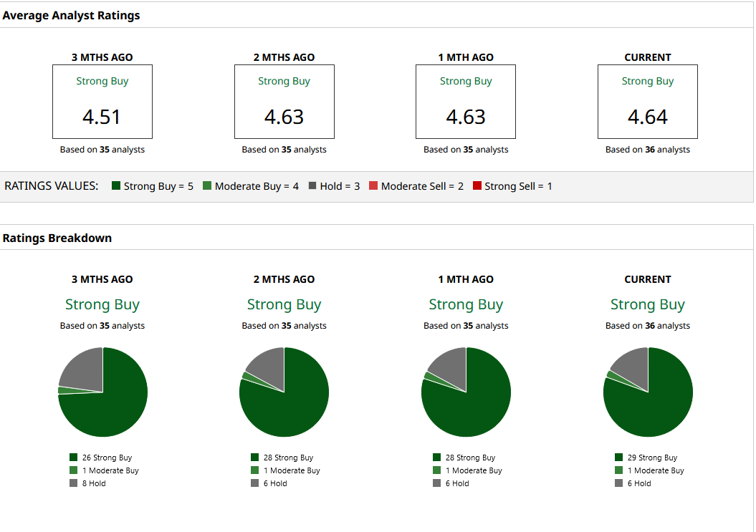The image size is (756, 532).
Task: Click 'Average Analyst Ratings' heading
Action: pos(71,16)
